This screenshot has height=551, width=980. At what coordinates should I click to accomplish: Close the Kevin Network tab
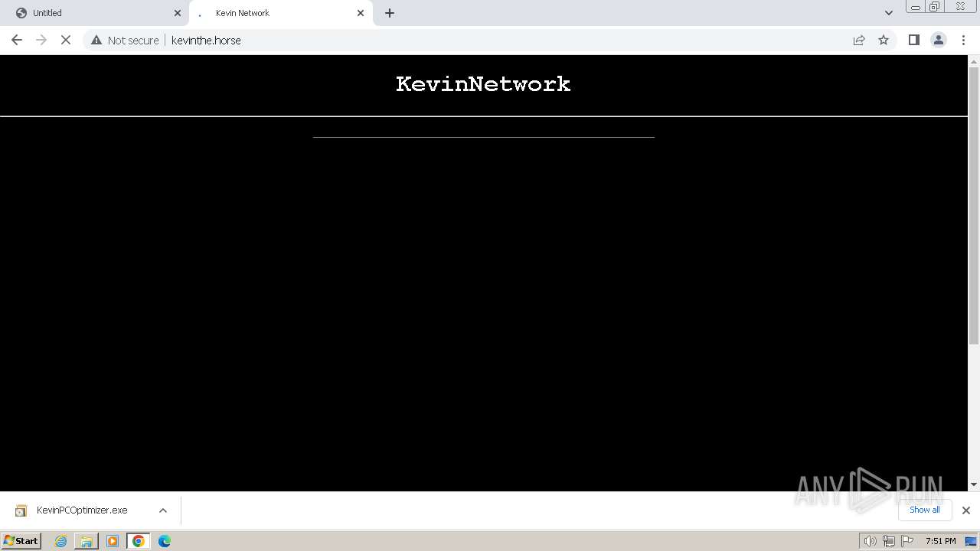[x=361, y=13]
